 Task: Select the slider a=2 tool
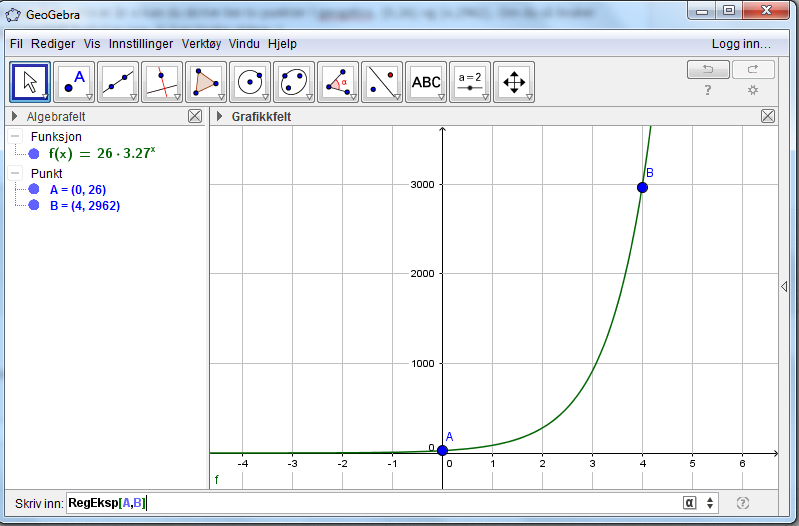470,82
